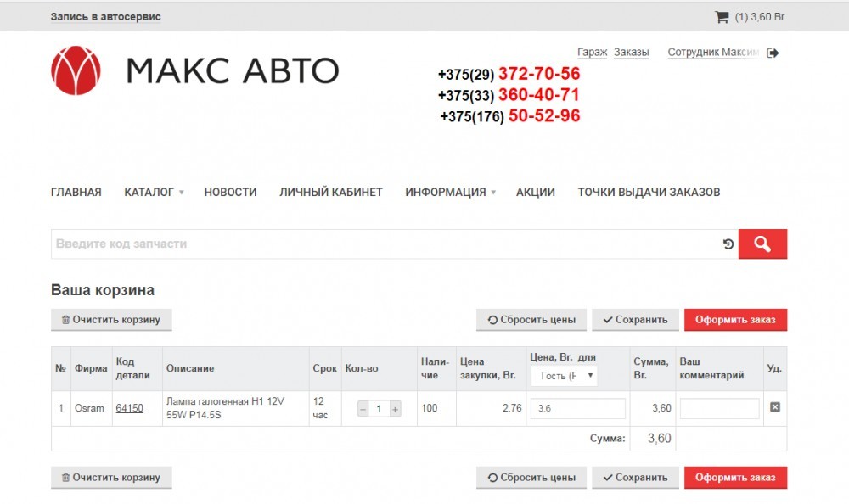
Task: Click the Макс Авто red logo
Action: pos(76,70)
